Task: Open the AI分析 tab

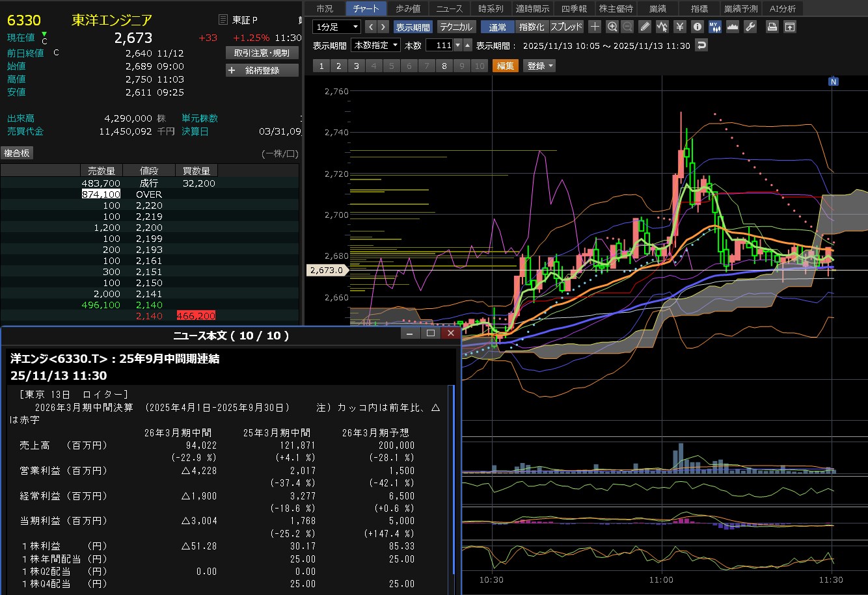Action: [x=782, y=8]
